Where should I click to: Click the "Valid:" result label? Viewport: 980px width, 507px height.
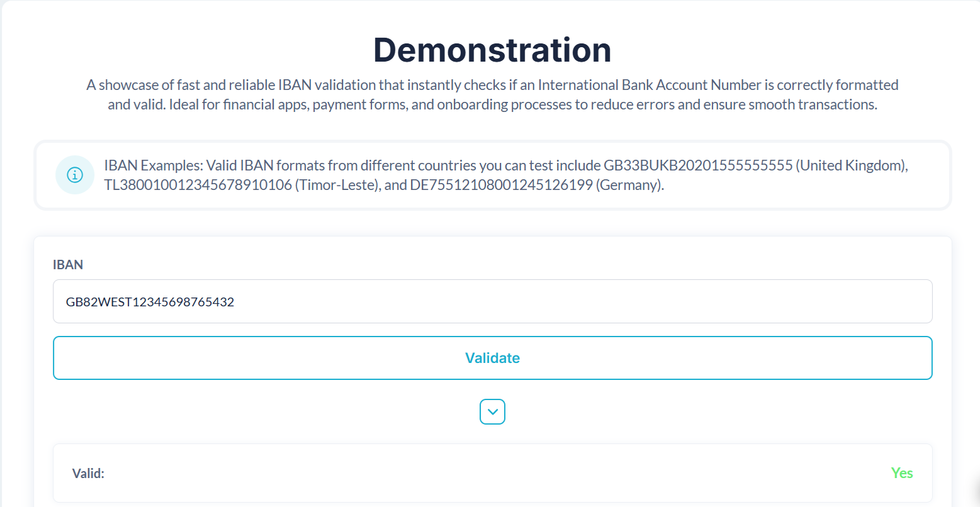88,474
